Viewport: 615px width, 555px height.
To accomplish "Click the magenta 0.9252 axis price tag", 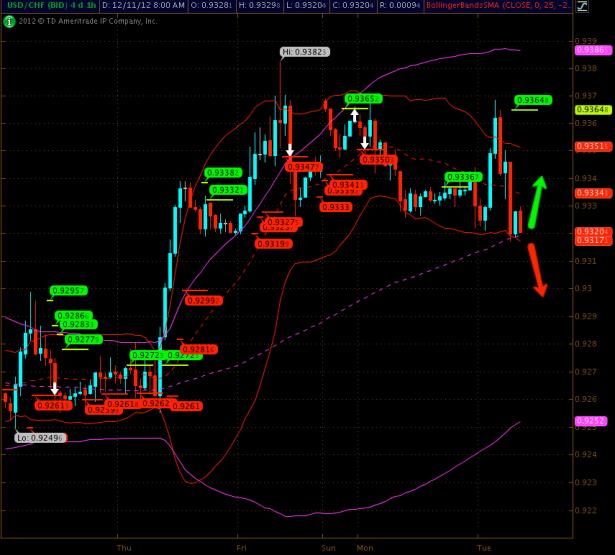I will [591, 421].
